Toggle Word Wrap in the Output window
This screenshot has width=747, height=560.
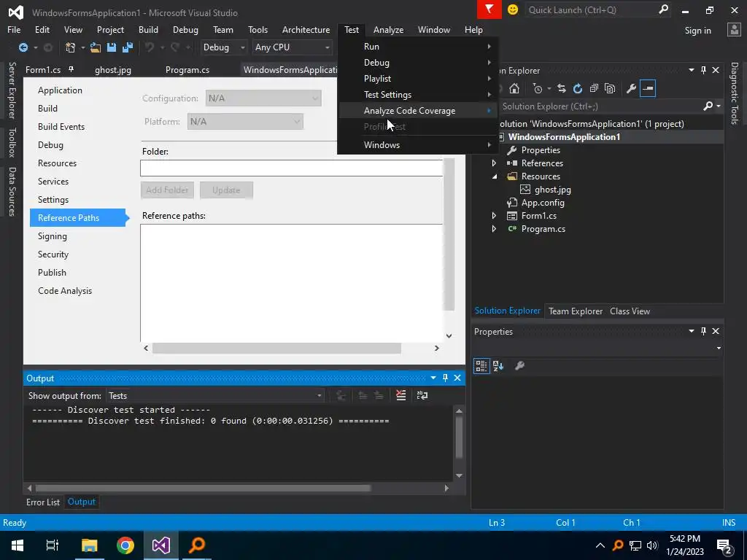click(x=422, y=395)
